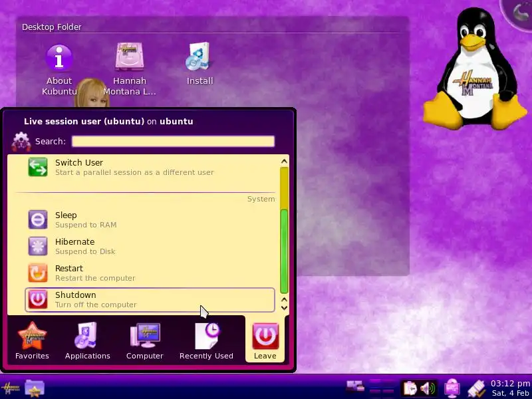Switch to the Computer tab
Screen dimensions: 532x399
click(145, 340)
